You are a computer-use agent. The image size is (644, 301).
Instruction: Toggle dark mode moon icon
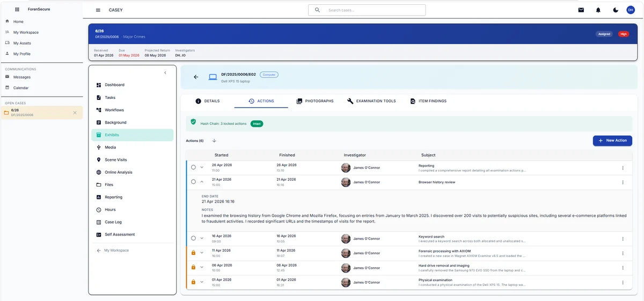click(x=616, y=10)
